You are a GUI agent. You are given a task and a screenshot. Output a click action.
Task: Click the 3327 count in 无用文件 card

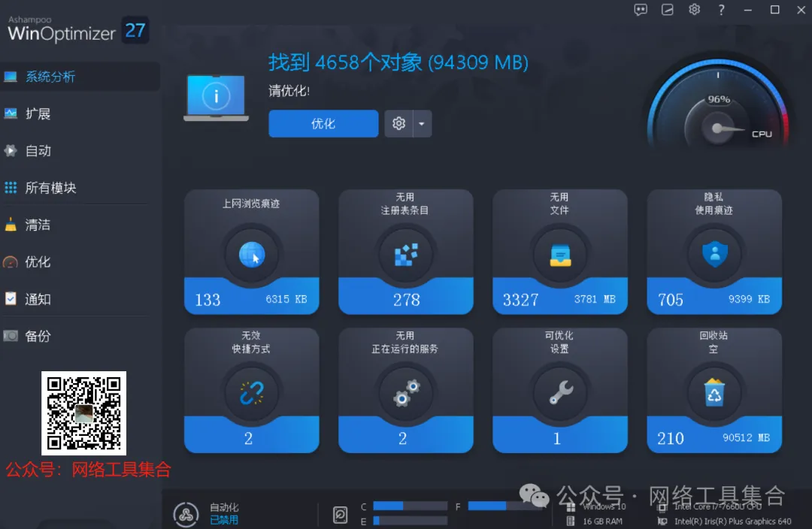click(x=520, y=300)
